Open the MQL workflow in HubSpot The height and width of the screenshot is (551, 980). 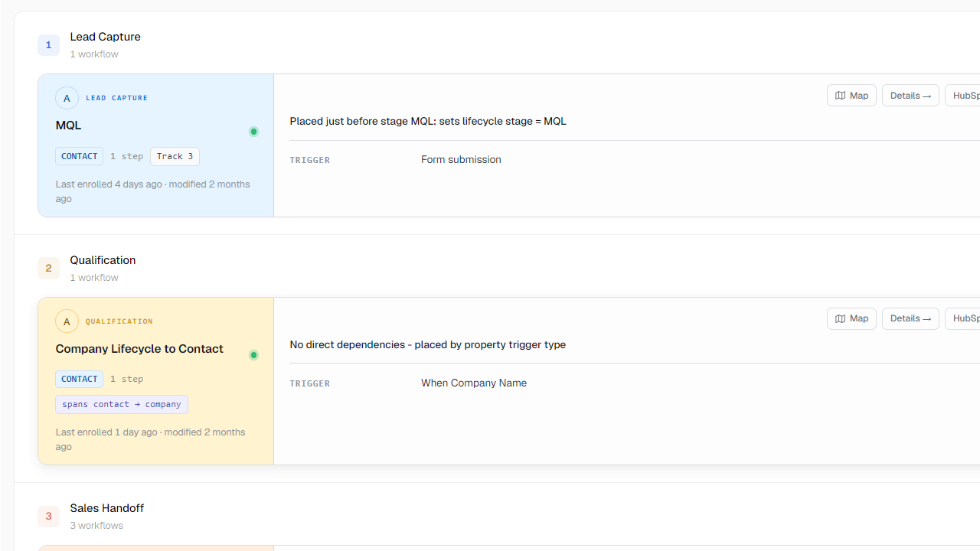point(963,96)
